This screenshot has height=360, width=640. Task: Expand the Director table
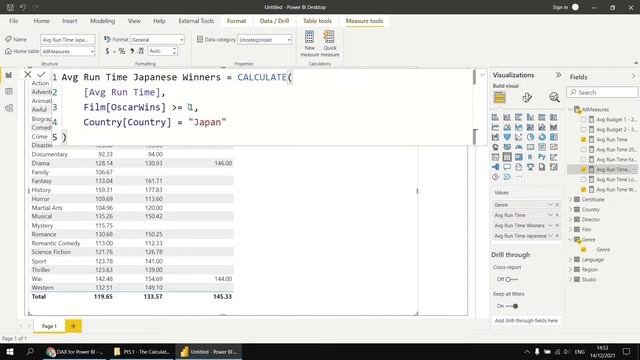pos(571,220)
